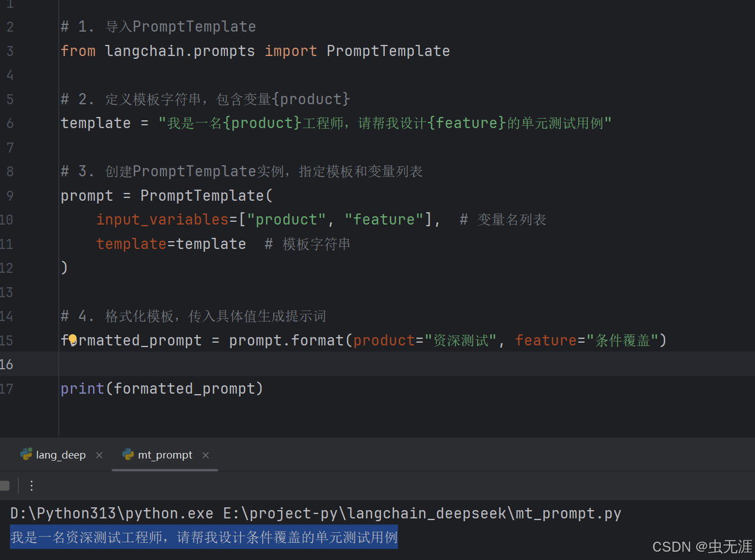The height and width of the screenshot is (560, 755).
Task: Click 'template=template' on line 11
Action: pos(171,244)
